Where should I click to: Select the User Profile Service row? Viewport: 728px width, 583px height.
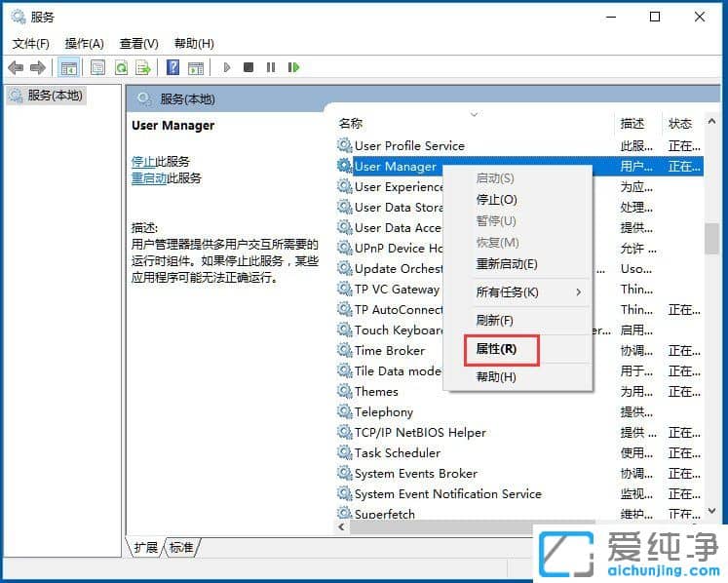[519, 146]
